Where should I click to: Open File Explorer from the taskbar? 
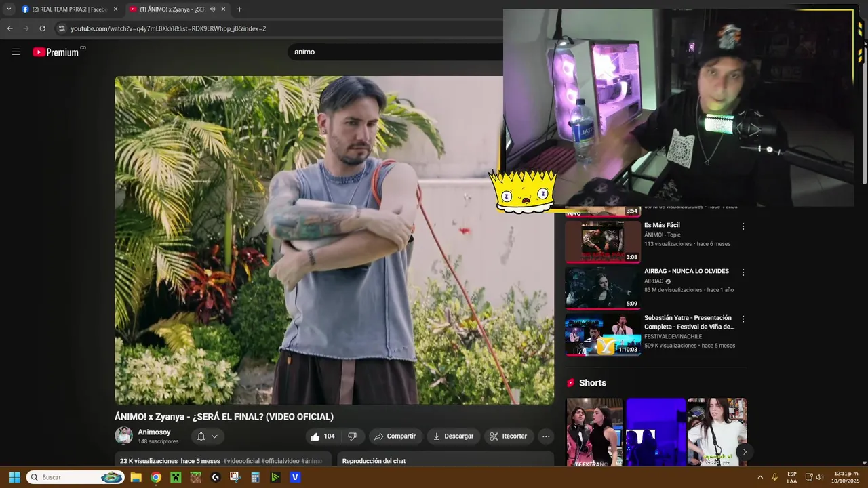(136, 477)
